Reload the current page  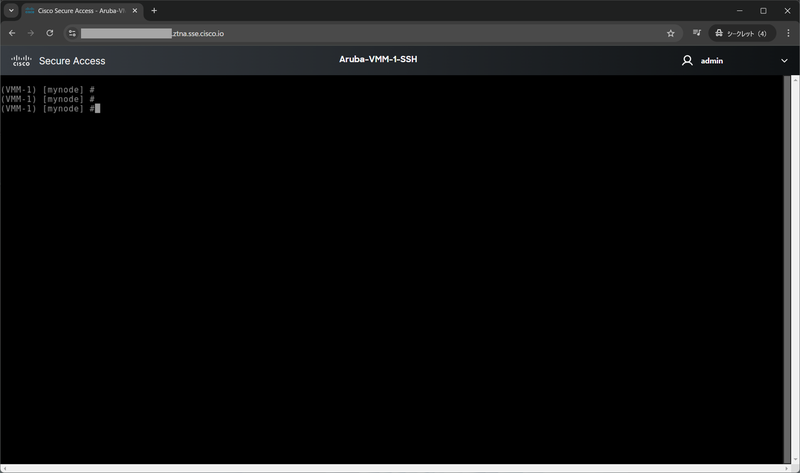49,33
